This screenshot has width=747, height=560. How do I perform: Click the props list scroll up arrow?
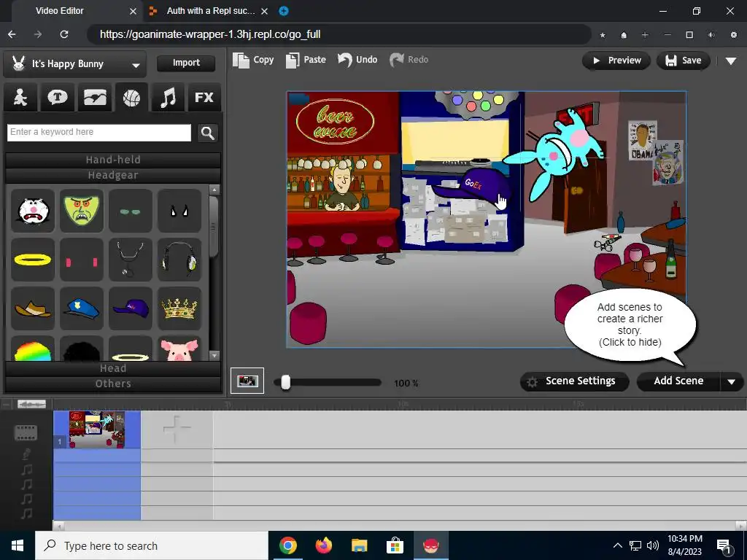coord(214,190)
